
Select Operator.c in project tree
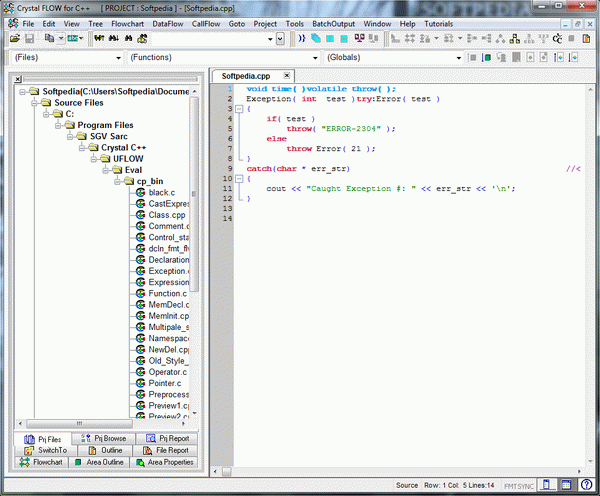tap(168, 372)
